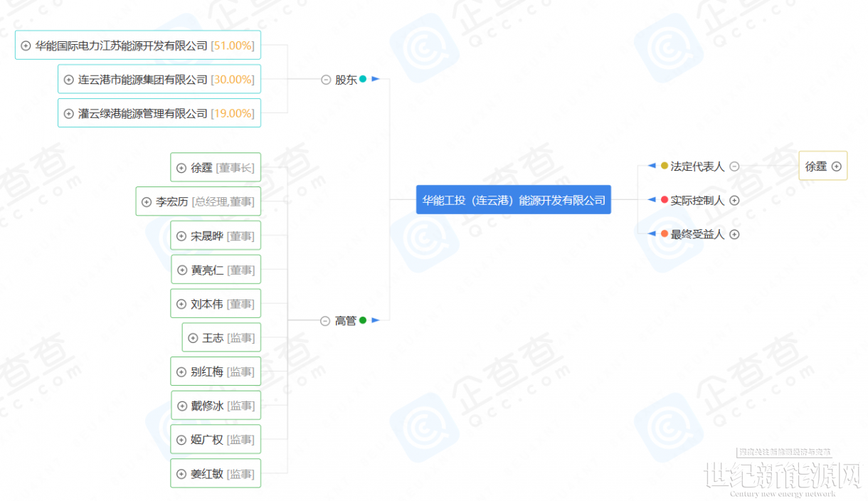
Task: Click blue arrow left of 法定代表人
Action: [652, 166]
